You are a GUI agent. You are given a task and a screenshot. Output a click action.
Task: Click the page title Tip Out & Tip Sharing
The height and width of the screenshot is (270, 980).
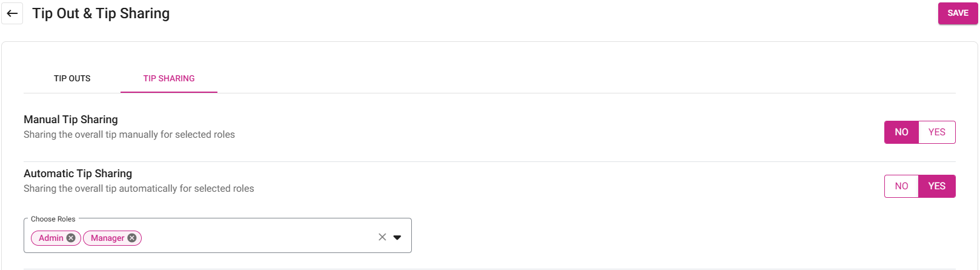101,13
